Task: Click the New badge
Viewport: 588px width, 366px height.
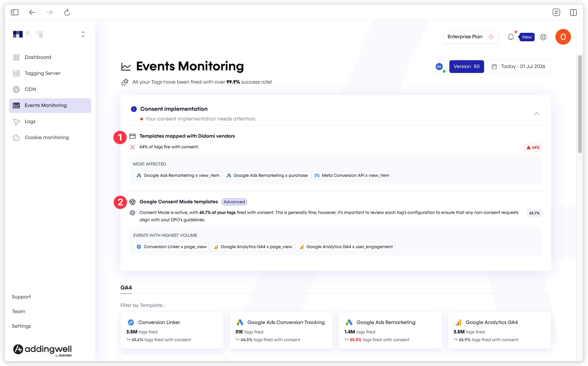Action: click(x=527, y=37)
